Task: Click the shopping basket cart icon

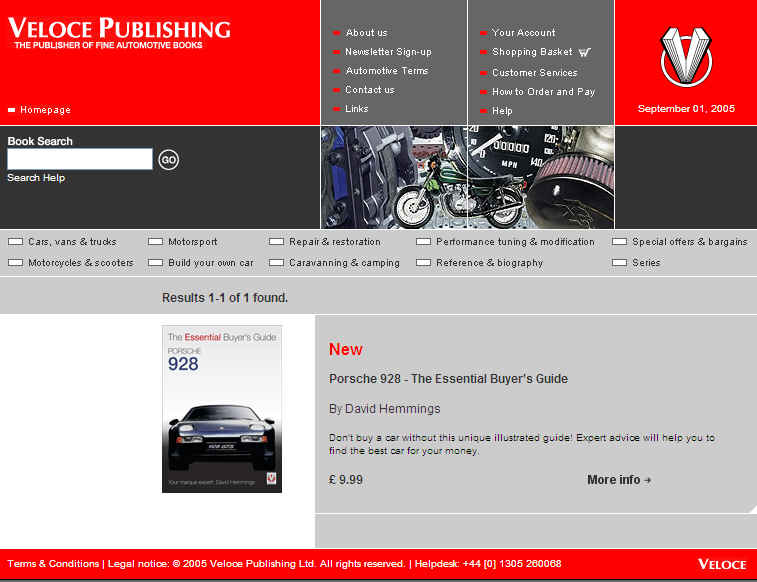Action: click(x=585, y=52)
